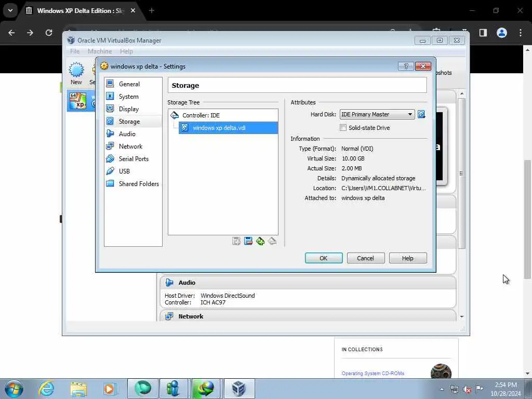Open the File menu in VirtualBox Manager
This screenshot has height=399, width=532.
(75, 51)
